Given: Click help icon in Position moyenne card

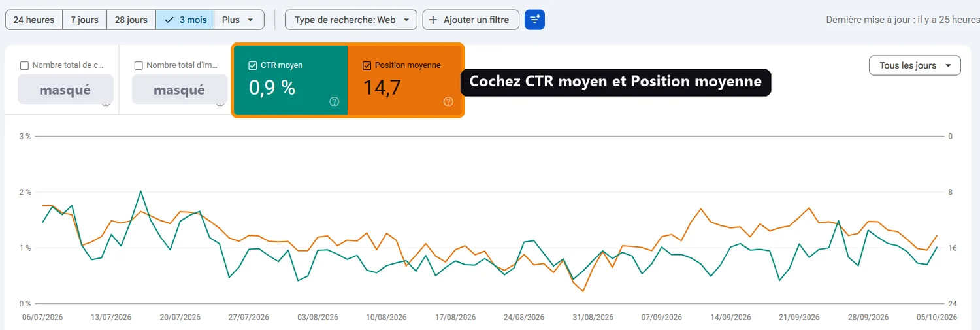Looking at the screenshot, I should [x=448, y=101].
